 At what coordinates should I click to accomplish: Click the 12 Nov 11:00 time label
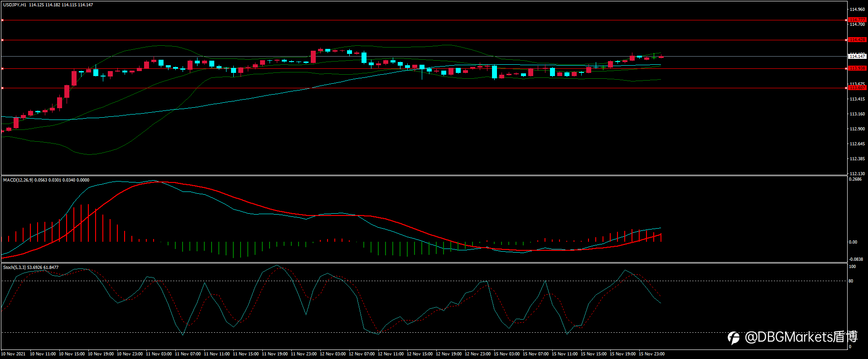[391, 354]
